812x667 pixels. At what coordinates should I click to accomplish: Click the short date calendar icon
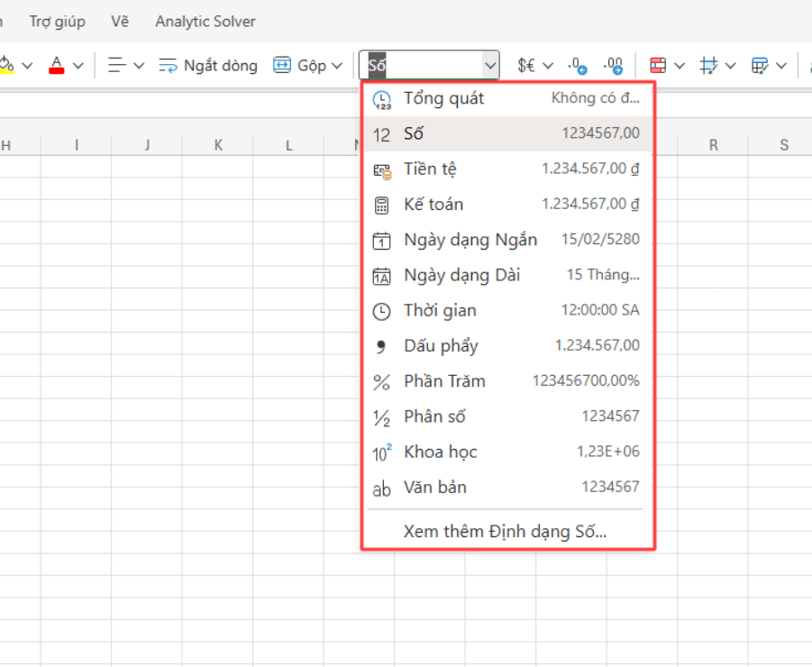[381, 241]
